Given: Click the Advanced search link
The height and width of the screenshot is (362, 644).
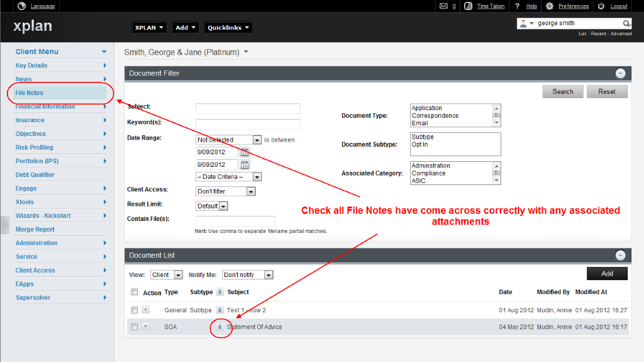Looking at the screenshot, I should point(621,34).
